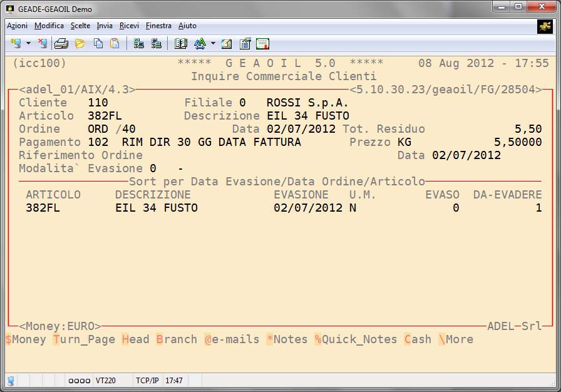Open the Azioni menu

point(17,26)
